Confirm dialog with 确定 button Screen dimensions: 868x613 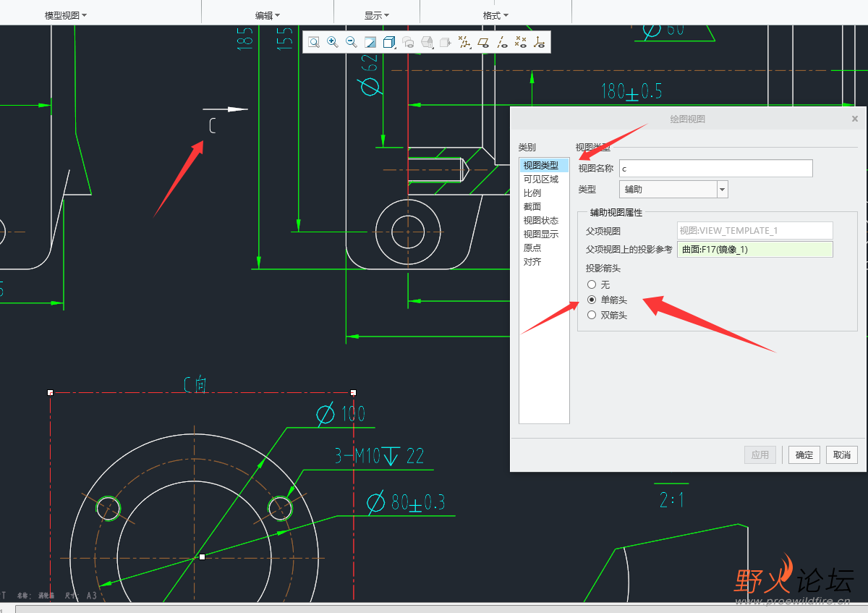(804, 455)
